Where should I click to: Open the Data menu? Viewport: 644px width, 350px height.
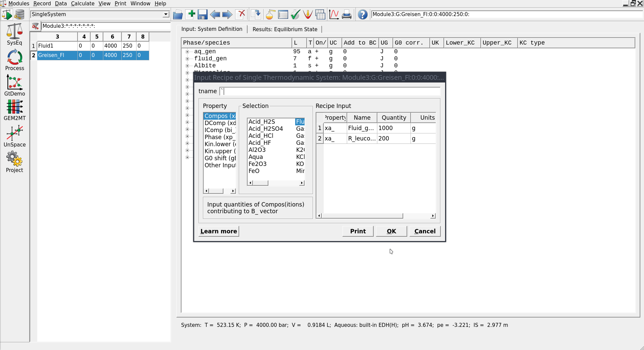click(61, 3)
